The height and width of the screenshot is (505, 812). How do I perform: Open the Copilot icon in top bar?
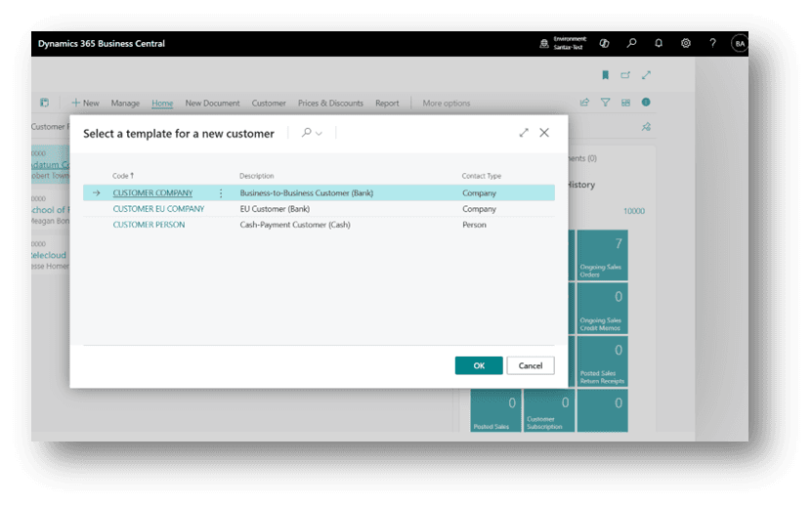(605, 43)
